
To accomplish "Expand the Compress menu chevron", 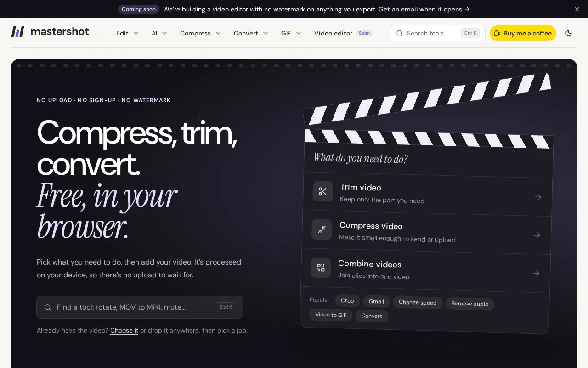I will pyautogui.click(x=218, y=33).
